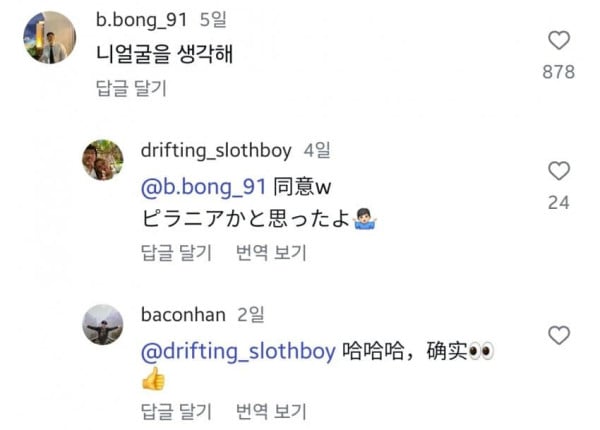Collapse replies with 답글 닫기
600x430 pixels.
click(130, 88)
